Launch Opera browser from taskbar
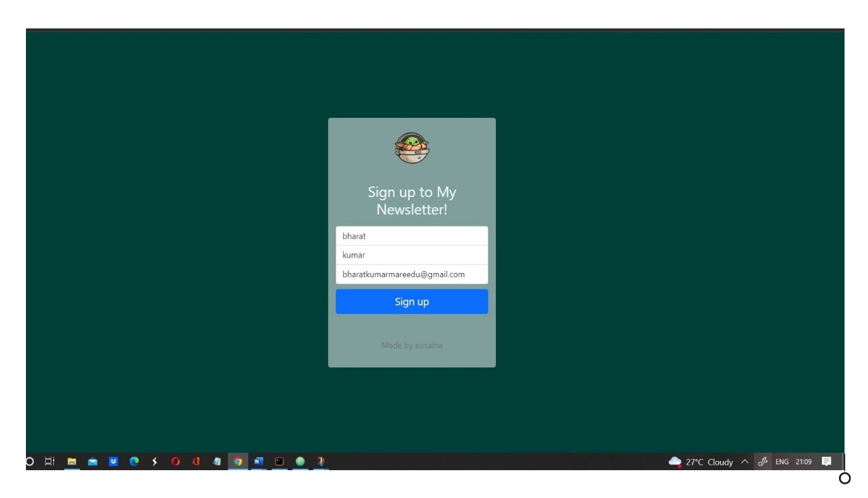868x498 pixels. pyautogui.click(x=175, y=462)
